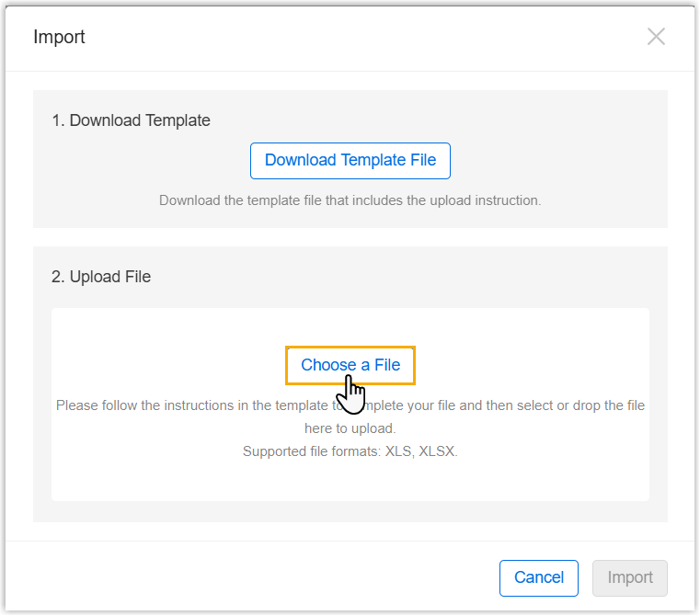
Task: Click the greyed-out Import button
Action: [630, 578]
